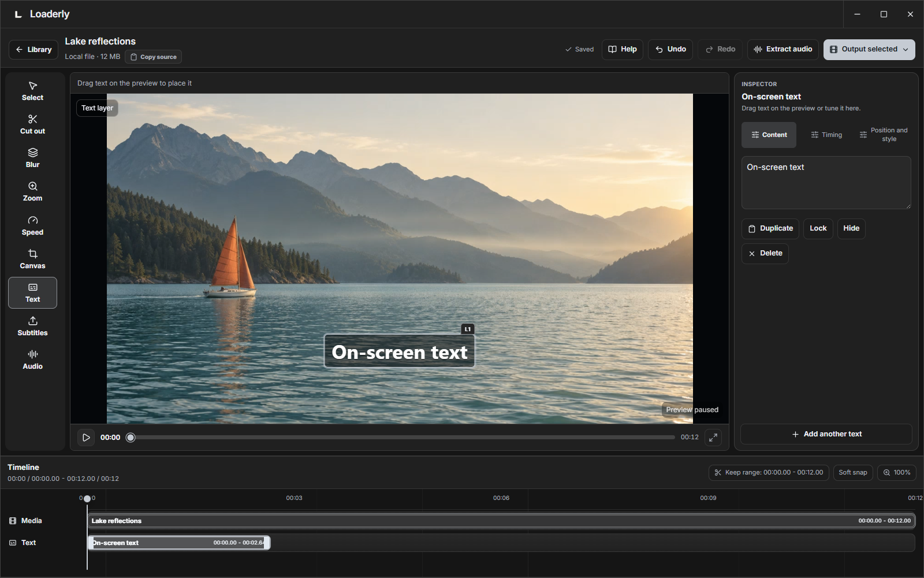Open the Position and style tab
924x578 pixels.
884,135
